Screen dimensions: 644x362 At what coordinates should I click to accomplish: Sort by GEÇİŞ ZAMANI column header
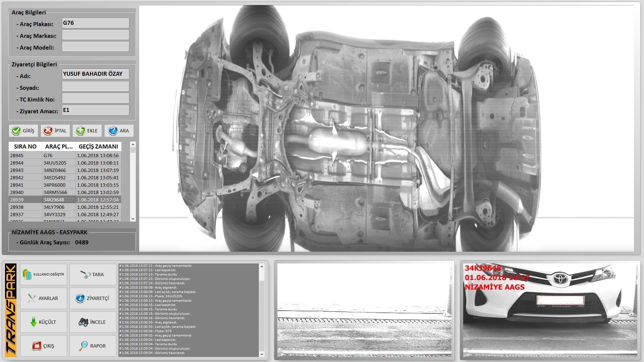(x=98, y=146)
